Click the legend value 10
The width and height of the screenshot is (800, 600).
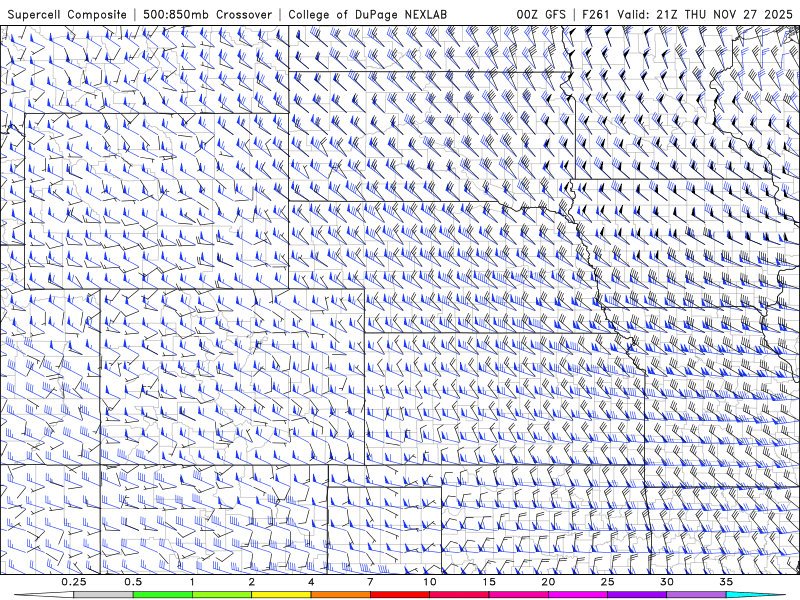[x=430, y=582]
